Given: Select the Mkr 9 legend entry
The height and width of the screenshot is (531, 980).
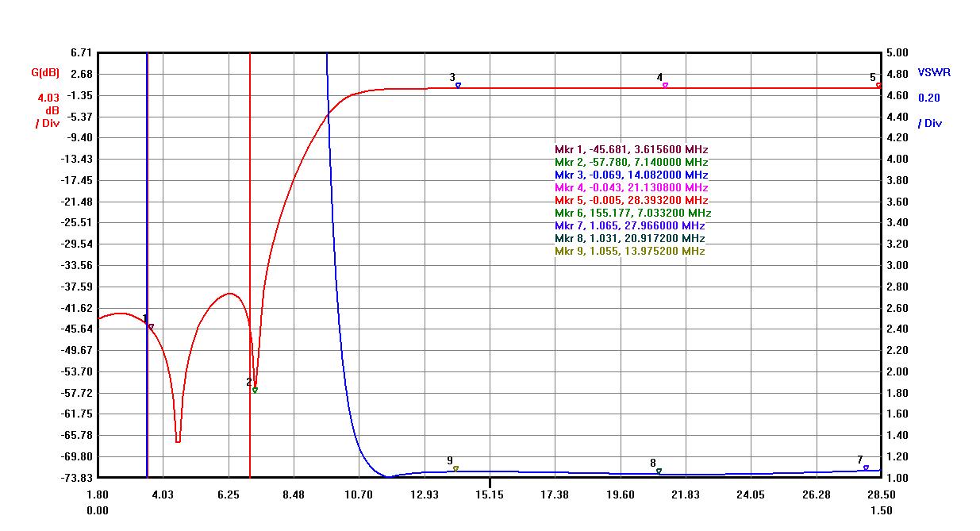Looking at the screenshot, I should point(629,251).
